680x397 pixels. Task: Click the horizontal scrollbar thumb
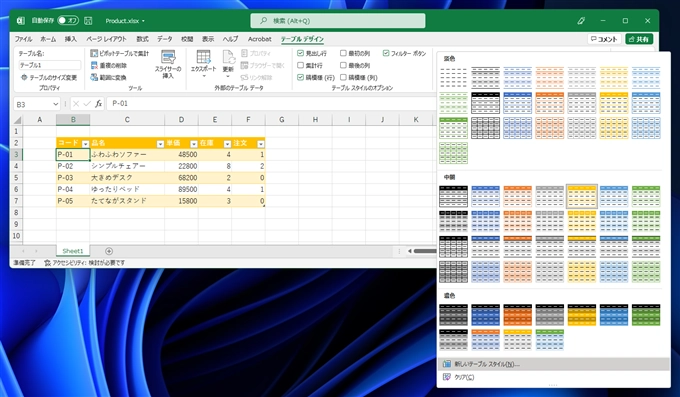coord(425,251)
